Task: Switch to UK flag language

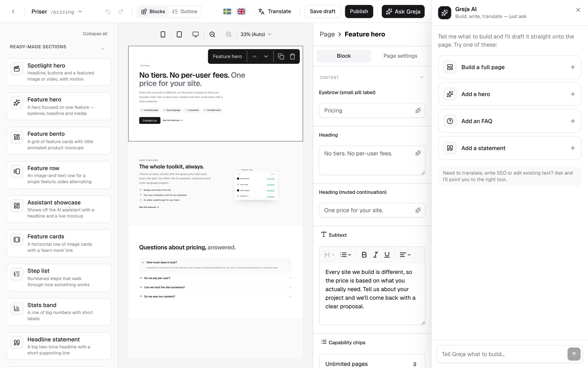Action: 241,11
